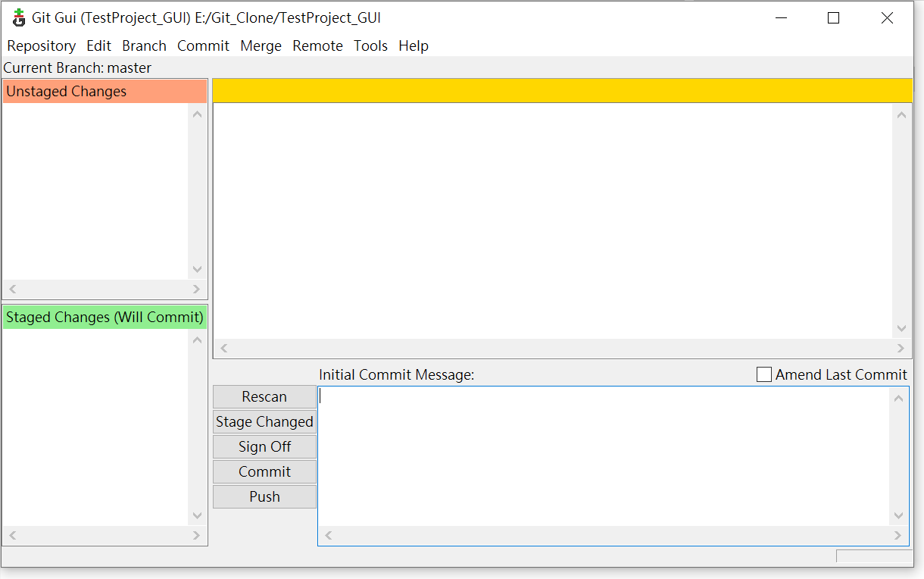Minimize the Git Gui window
This screenshot has height=579, width=924.
pos(780,18)
